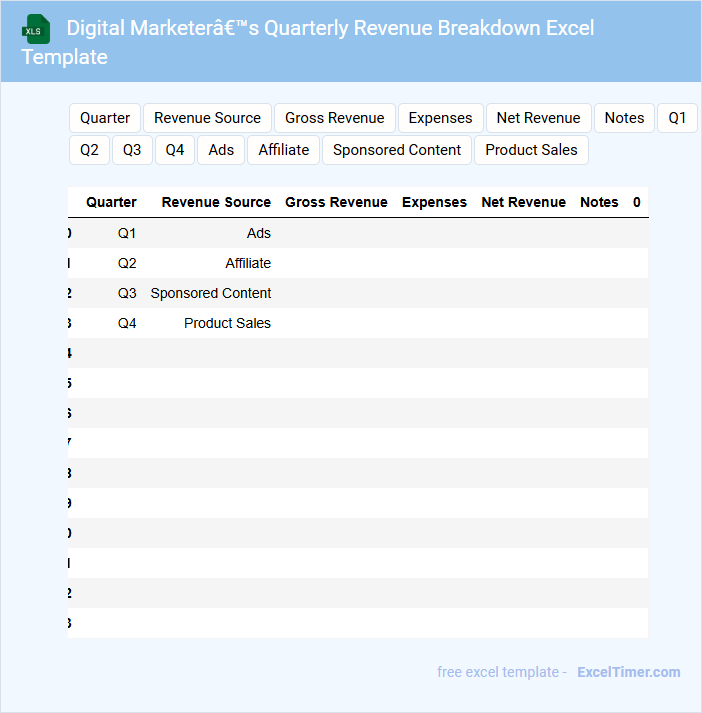Select the Sponsored Content tag
The height and width of the screenshot is (713, 702).
(397, 150)
